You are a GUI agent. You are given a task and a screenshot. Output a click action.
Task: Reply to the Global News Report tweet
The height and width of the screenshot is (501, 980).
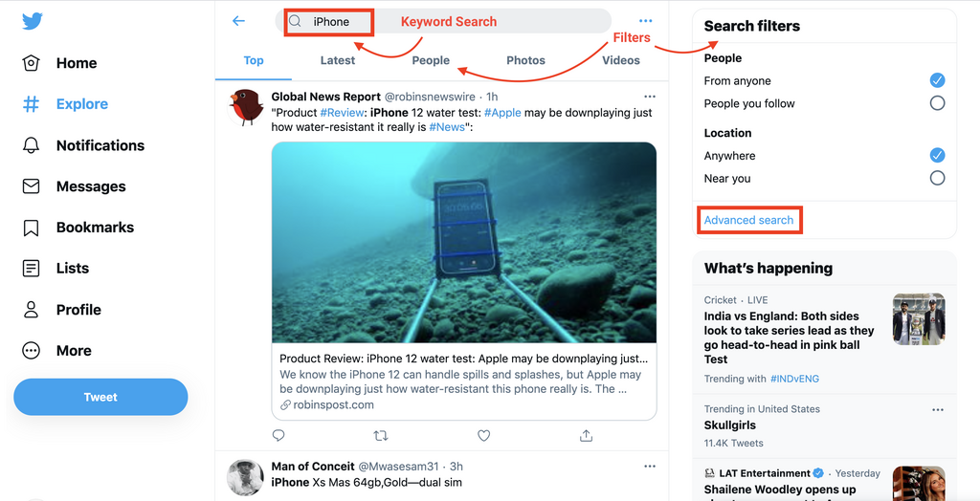(278, 436)
